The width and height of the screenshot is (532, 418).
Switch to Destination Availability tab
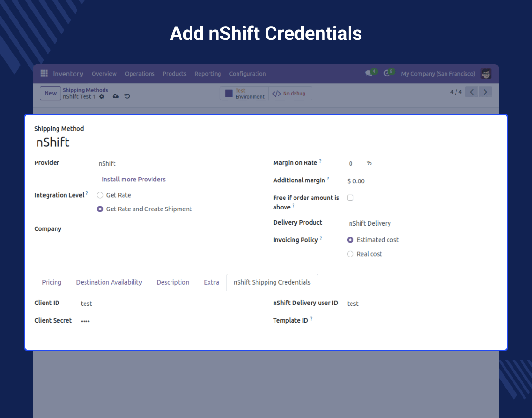click(109, 282)
